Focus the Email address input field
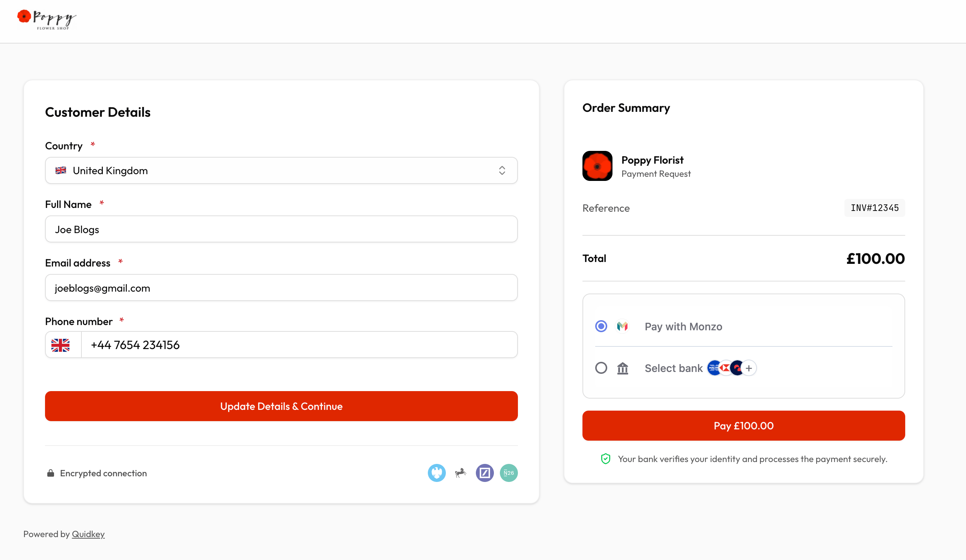This screenshot has width=966, height=560. pyautogui.click(x=281, y=288)
